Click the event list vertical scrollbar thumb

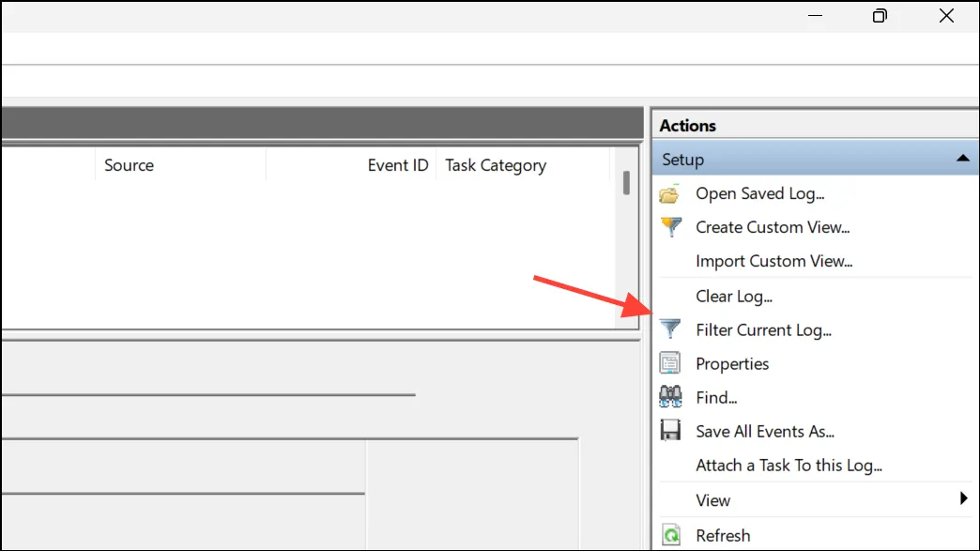click(x=626, y=183)
